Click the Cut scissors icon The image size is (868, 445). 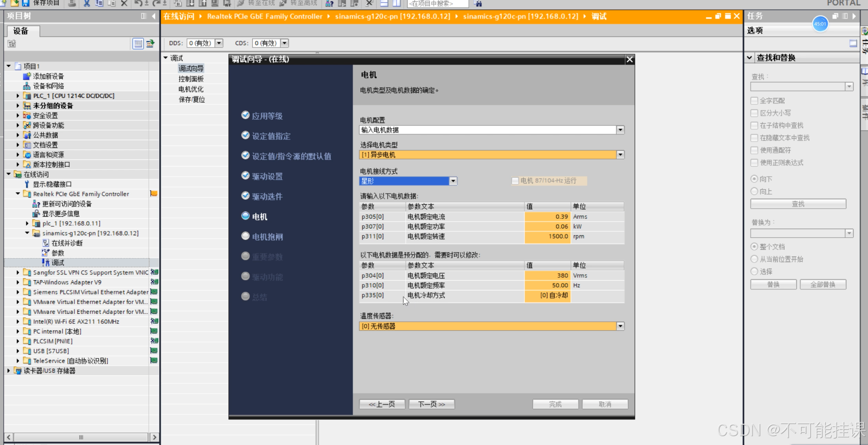tap(87, 3)
